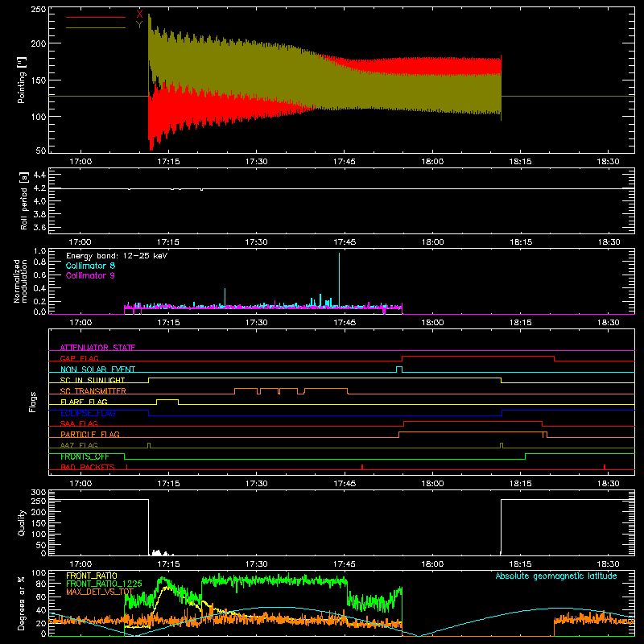Click the white Quality step at 255 before 17:10
Viewport: 644px width, 644px height.
tap(98, 499)
